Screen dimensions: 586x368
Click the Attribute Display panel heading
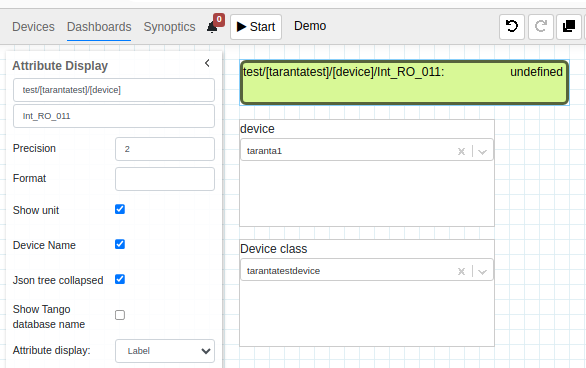tap(60, 66)
